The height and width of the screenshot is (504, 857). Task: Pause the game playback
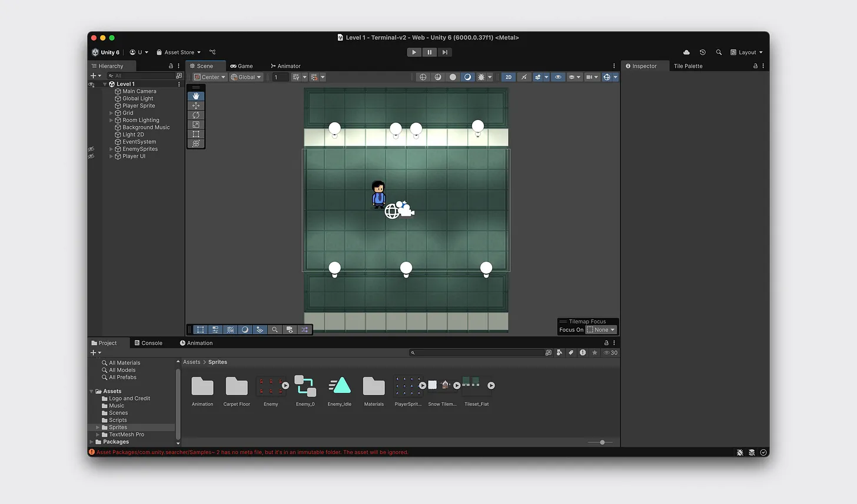(429, 52)
